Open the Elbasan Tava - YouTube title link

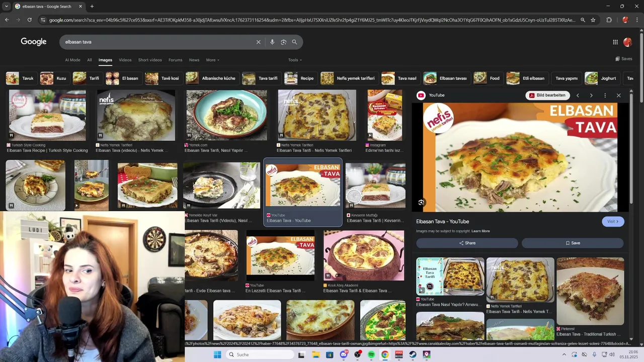click(443, 221)
